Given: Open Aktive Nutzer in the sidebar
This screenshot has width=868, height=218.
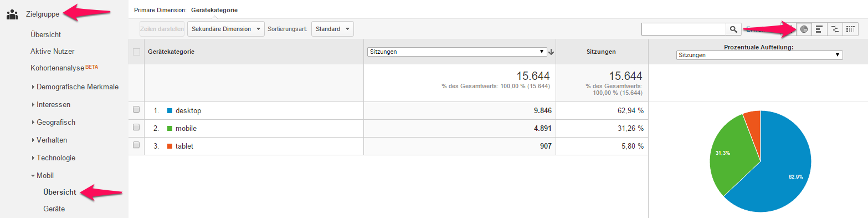Looking at the screenshot, I should point(53,51).
